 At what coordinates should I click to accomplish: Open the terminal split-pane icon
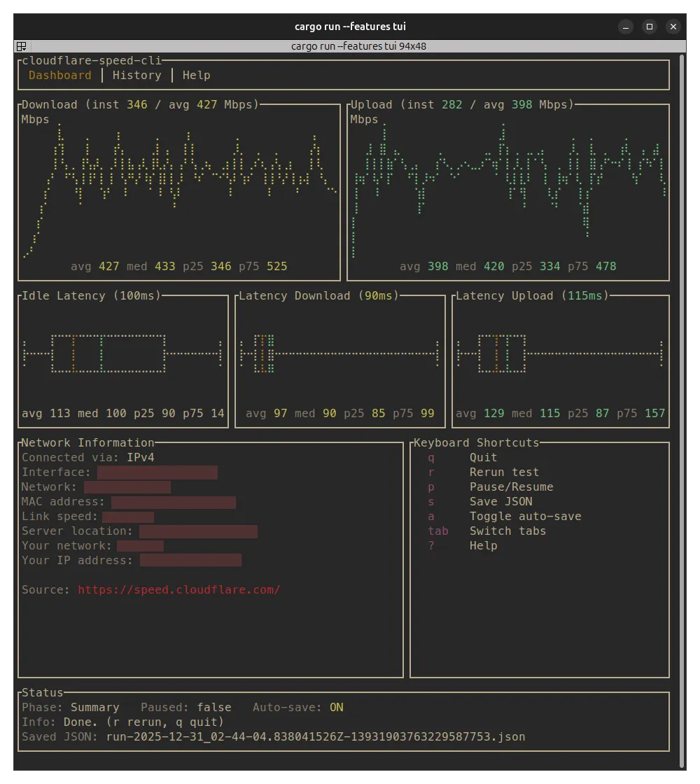click(x=21, y=46)
